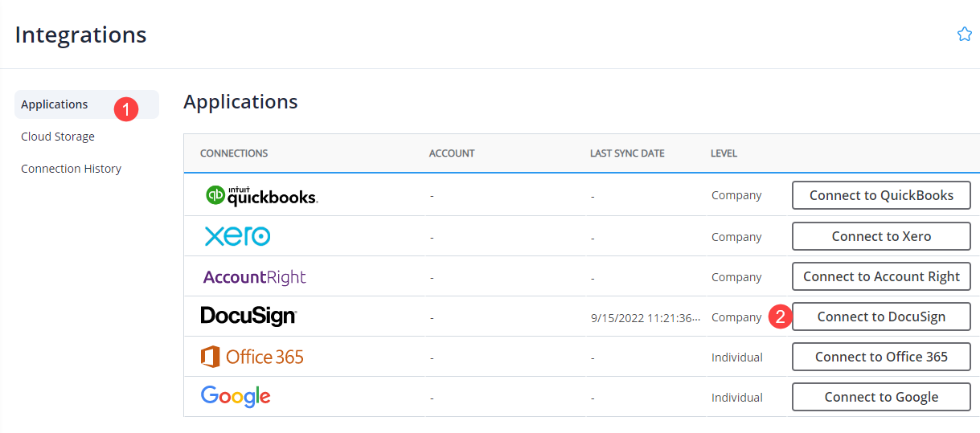Click the Office 365 logo

[x=252, y=357]
